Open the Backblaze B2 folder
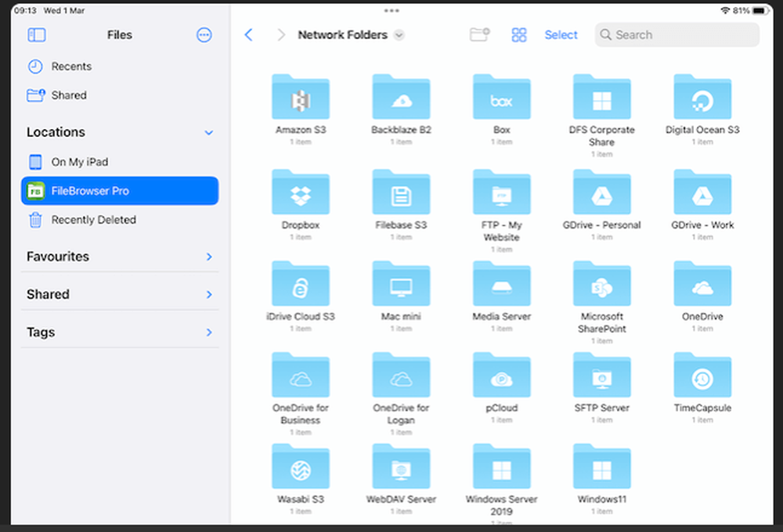Image resolution: width=783 pixels, height=532 pixels. pyautogui.click(x=401, y=97)
